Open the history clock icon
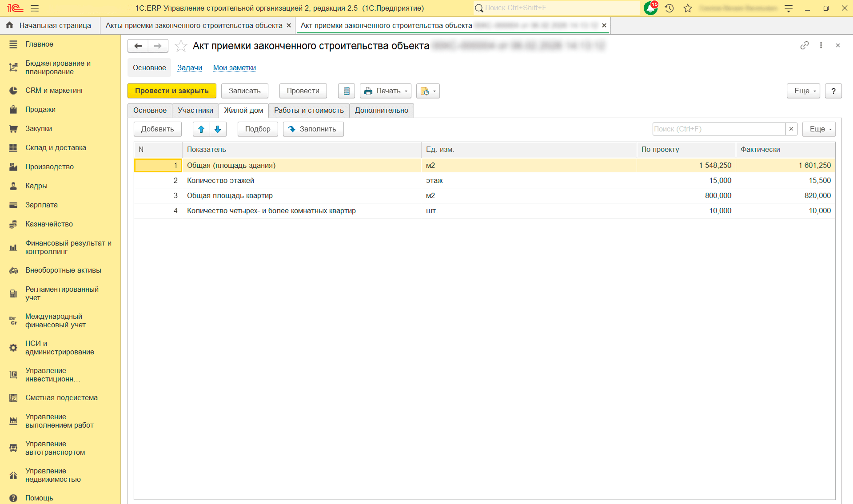 coord(670,8)
